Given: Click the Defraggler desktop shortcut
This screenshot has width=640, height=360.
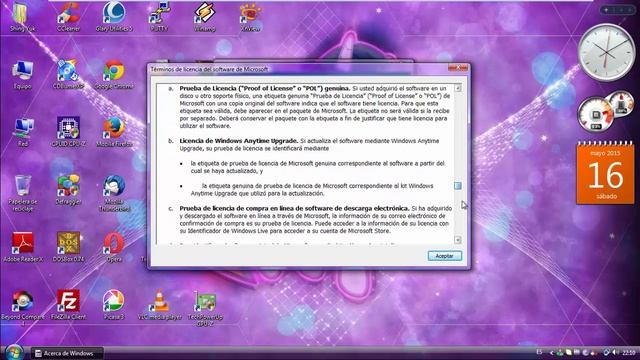Looking at the screenshot, I should click(x=68, y=190).
